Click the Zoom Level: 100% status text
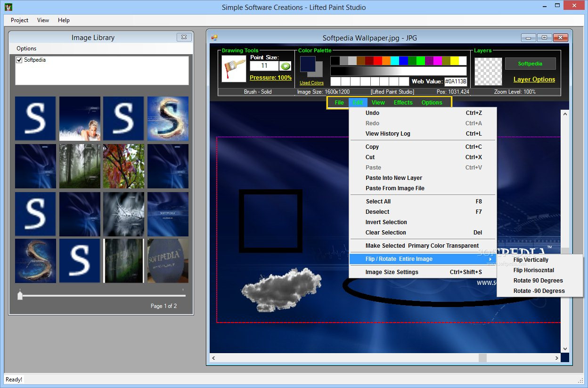Screen dimensions: 588x388 515,92
